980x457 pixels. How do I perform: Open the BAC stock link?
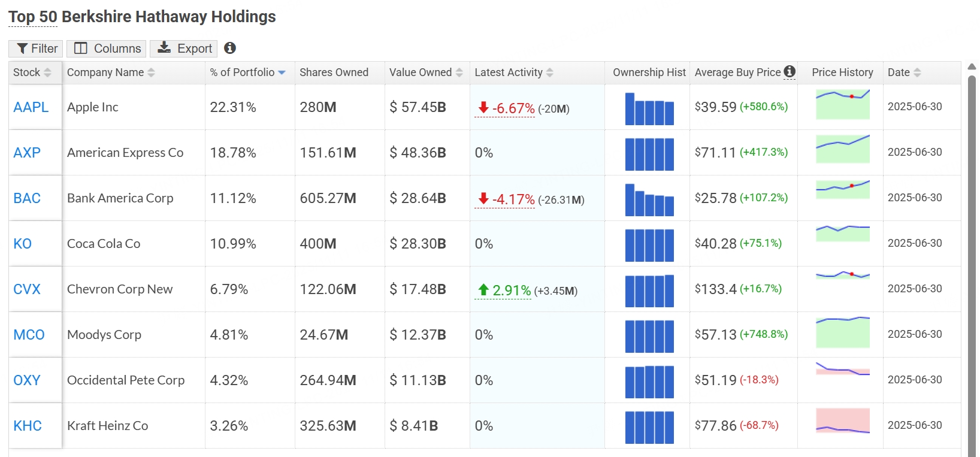click(27, 198)
